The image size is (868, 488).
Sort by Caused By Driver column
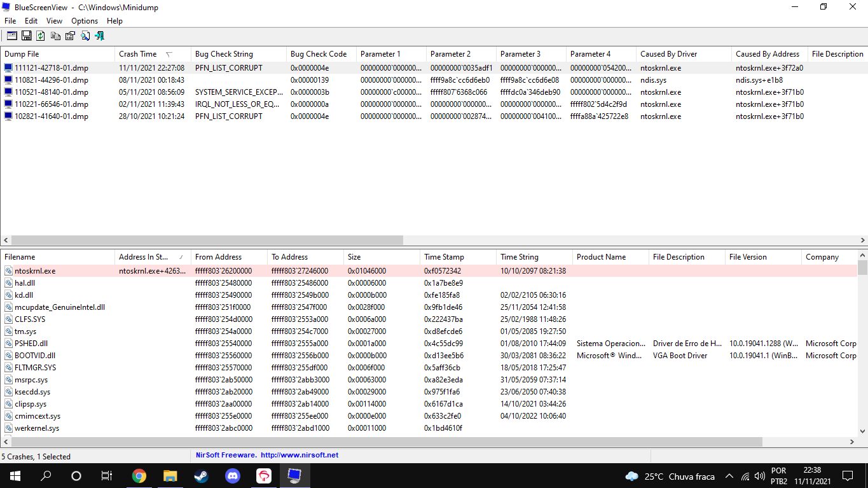click(x=684, y=54)
